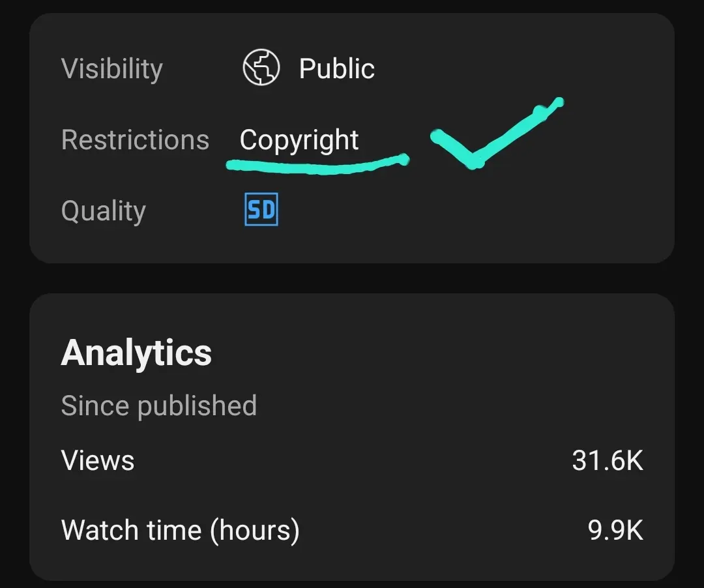Select the Public visibility value
This screenshot has width=704, height=588.
337,68
